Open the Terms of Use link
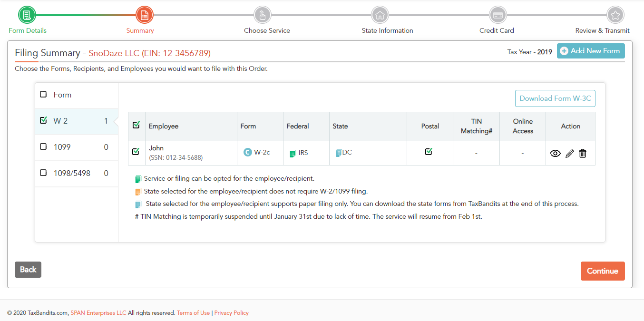This screenshot has height=321, width=644. pyautogui.click(x=193, y=313)
